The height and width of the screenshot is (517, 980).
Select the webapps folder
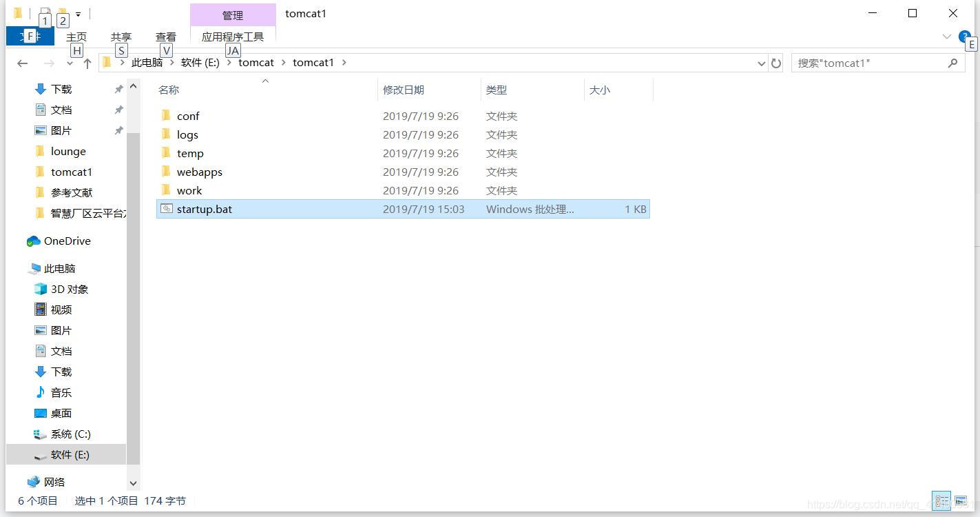tap(199, 172)
